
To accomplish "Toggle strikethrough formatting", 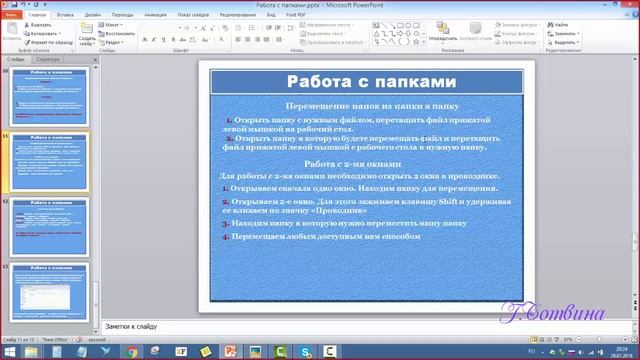I will point(182,40).
